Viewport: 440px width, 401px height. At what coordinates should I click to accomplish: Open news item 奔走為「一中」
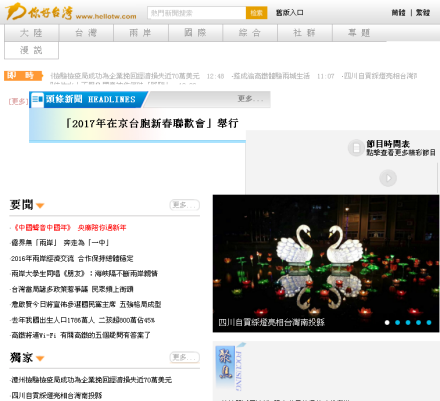point(60,243)
